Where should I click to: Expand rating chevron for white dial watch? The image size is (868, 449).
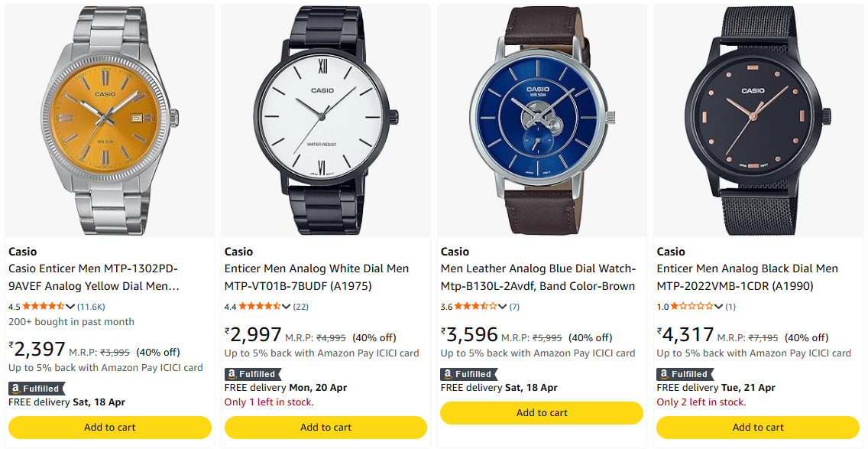[287, 307]
